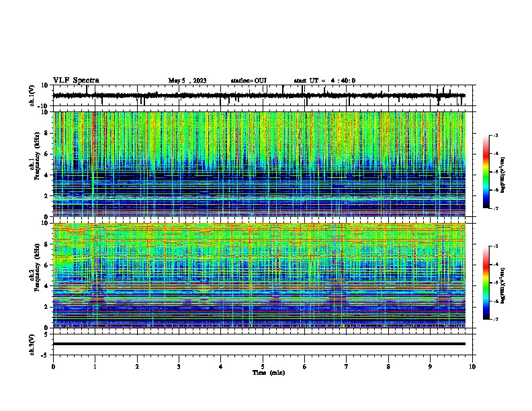Click the ch.2 colorbar log(PSD) label
The image size is (532, 411).
pos(503,285)
